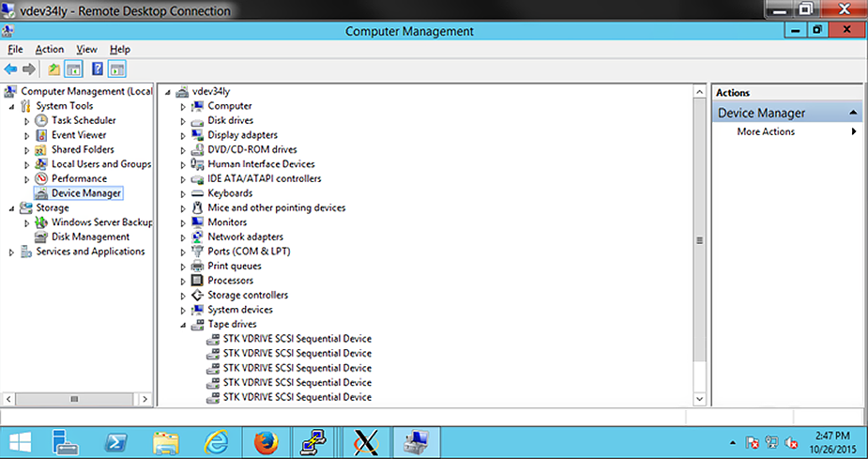
Task: Click device list scrollbar down arrow
Action: point(699,399)
